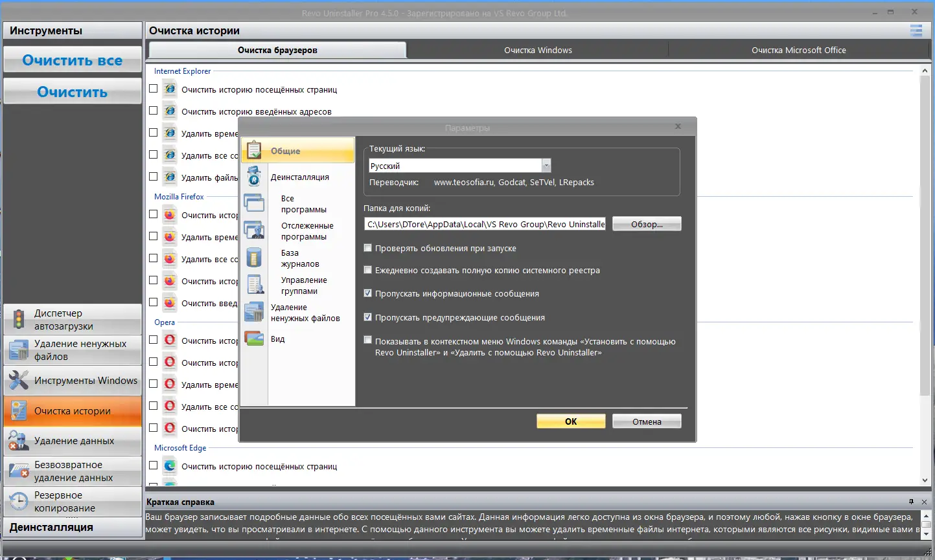Click the Opera icon in browser cleanup list

[168, 340]
